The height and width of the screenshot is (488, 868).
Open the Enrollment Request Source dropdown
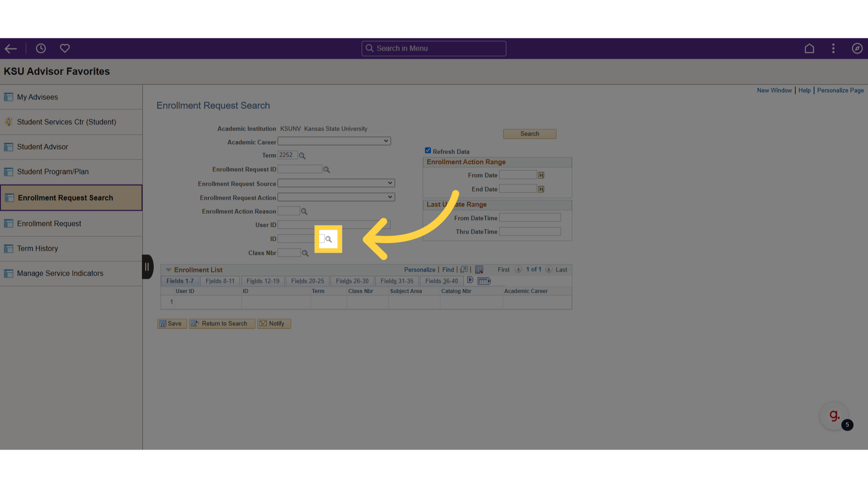point(336,183)
